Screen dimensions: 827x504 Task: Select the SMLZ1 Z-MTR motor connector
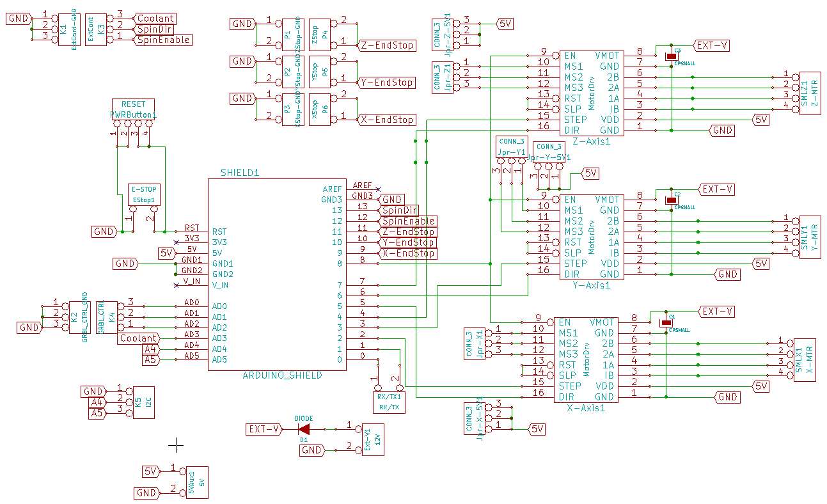point(808,93)
